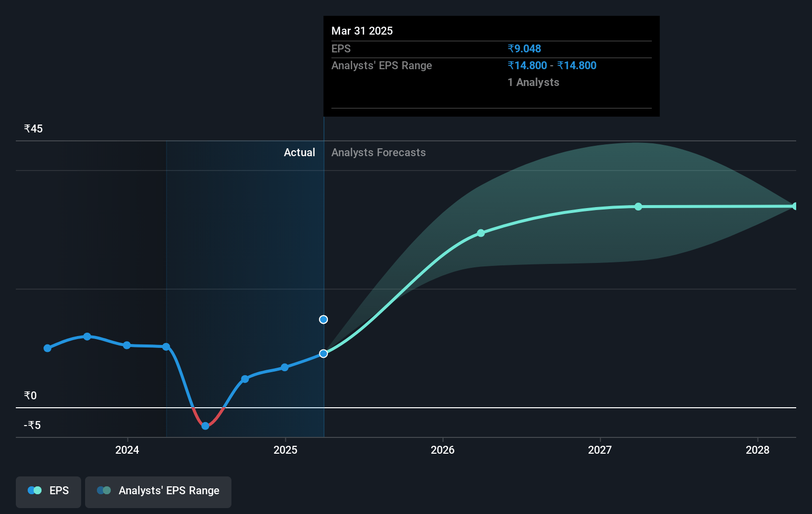Click the 2028 forecast EPS end point

click(x=795, y=206)
